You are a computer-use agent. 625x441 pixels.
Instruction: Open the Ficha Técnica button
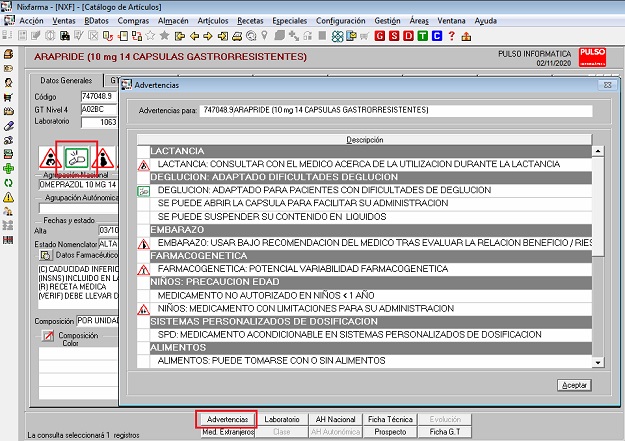point(390,419)
